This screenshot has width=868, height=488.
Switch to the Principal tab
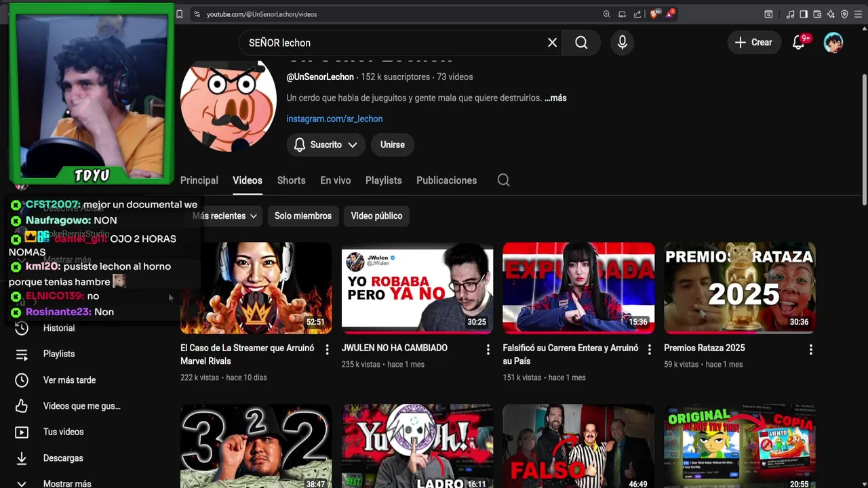[x=199, y=180]
